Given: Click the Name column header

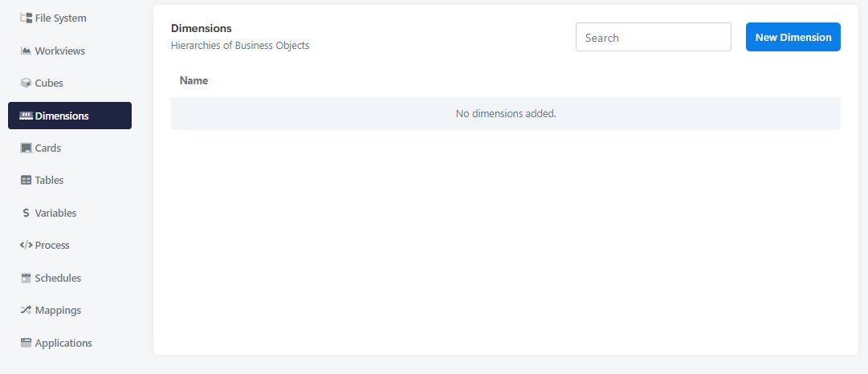Looking at the screenshot, I should [194, 80].
